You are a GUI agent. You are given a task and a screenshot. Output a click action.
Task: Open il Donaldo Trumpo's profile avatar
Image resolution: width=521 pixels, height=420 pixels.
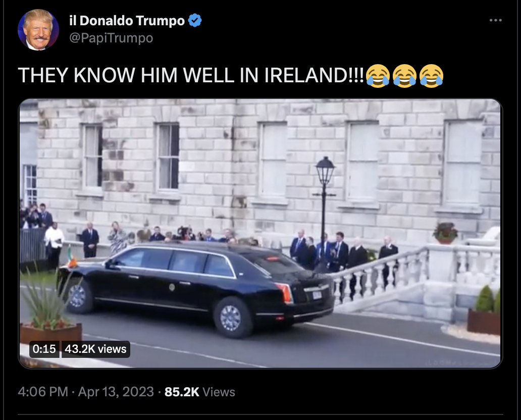38,30
